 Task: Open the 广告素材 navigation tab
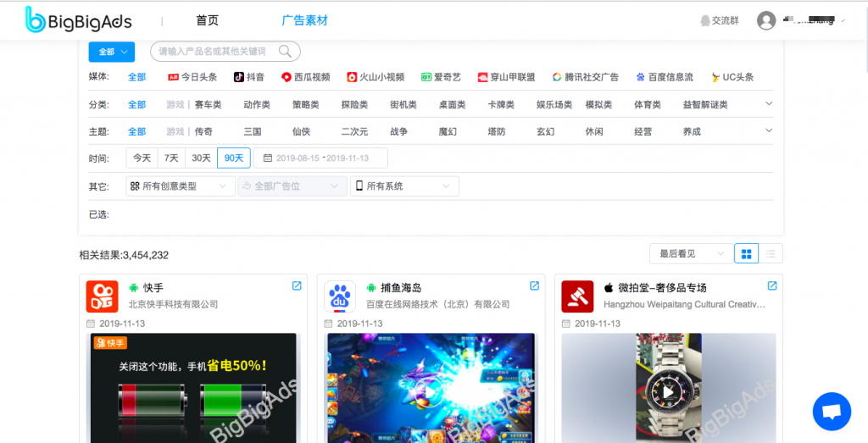point(304,20)
